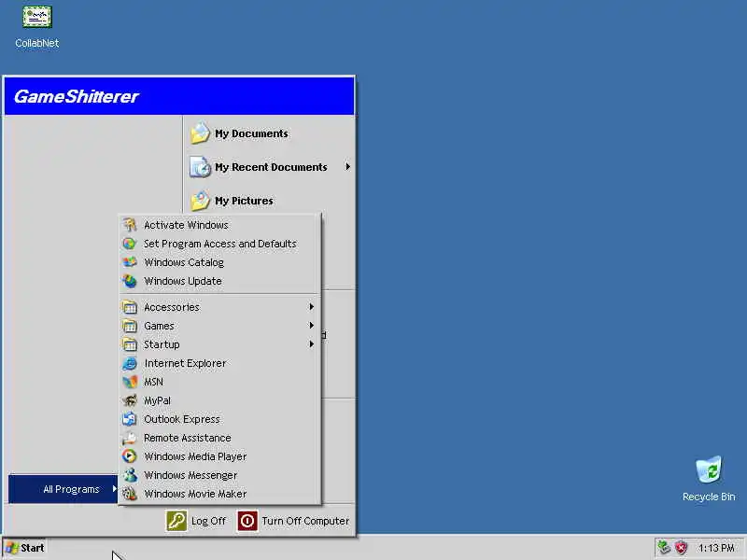Launch Internet Explorer from All Programs
The height and width of the screenshot is (560, 747).
[x=219, y=363]
